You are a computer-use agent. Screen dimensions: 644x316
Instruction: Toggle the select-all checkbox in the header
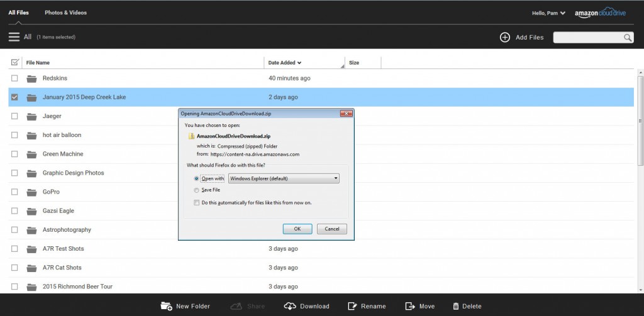tap(15, 62)
